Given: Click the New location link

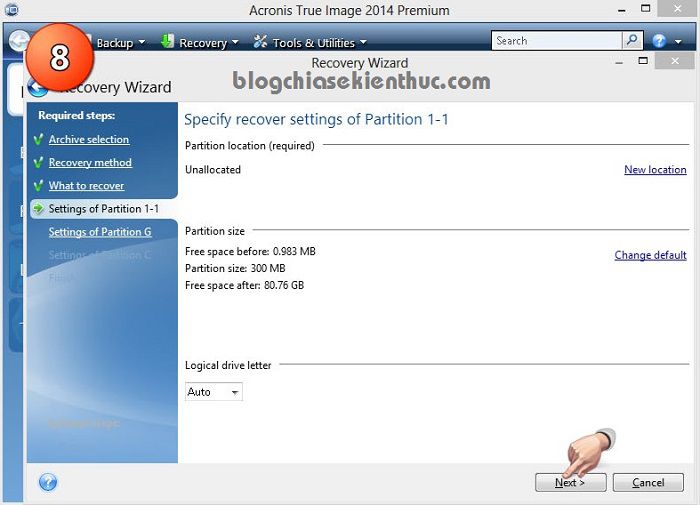Looking at the screenshot, I should pos(655,170).
